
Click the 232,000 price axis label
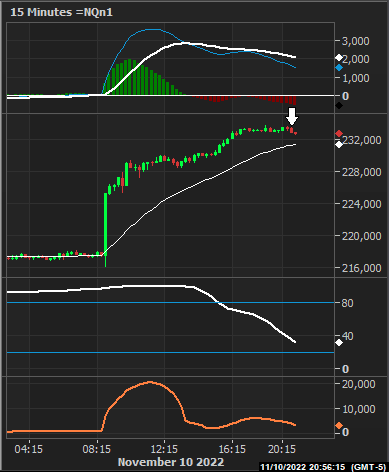click(362, 140)
